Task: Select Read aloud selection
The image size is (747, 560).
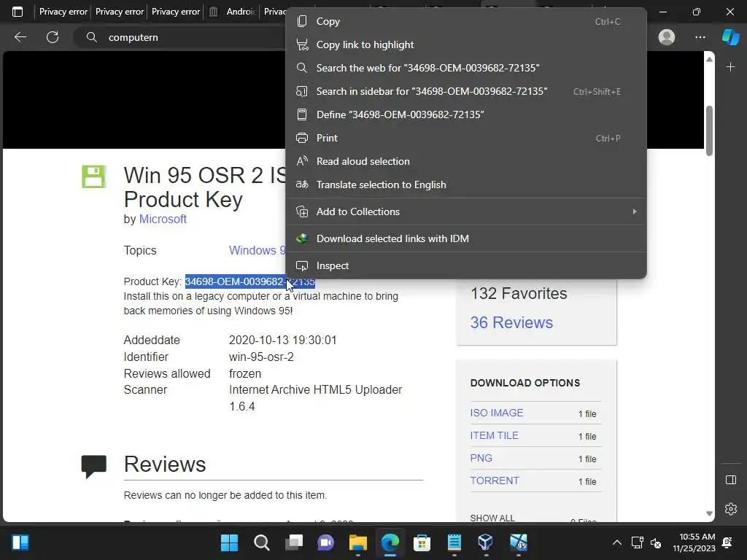Action: coord(466,161)
